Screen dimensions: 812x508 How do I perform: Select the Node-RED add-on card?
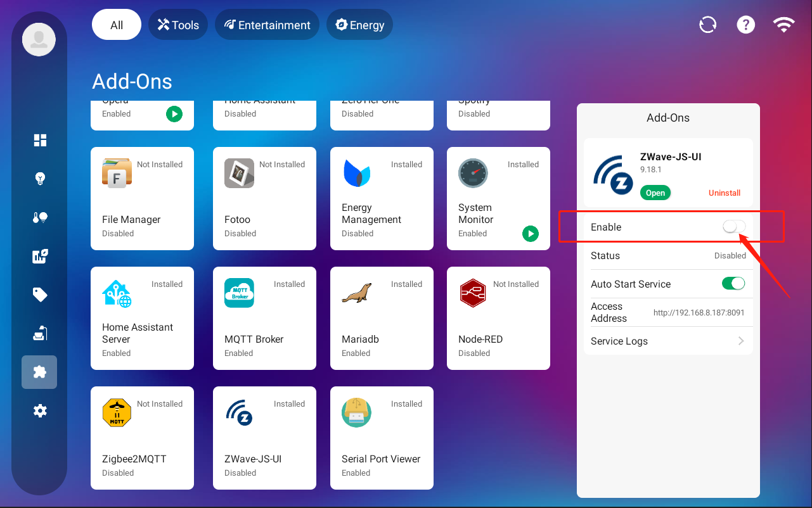coord(498,318)
